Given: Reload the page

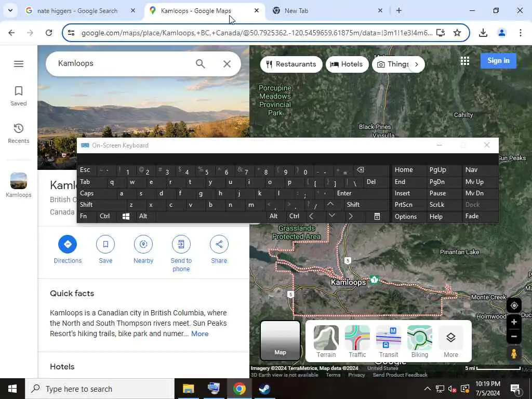Looking at the screenshot, I should (x=49, y=33).
